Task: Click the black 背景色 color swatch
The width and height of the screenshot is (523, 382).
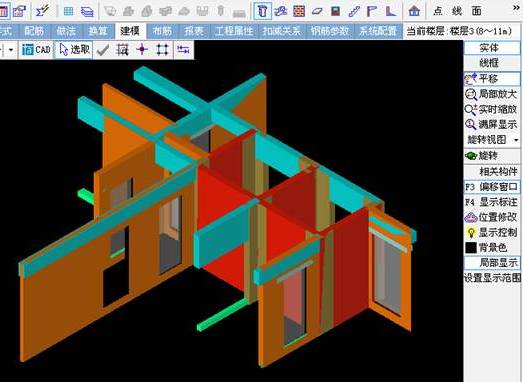Action: click(x=471, y=248)
